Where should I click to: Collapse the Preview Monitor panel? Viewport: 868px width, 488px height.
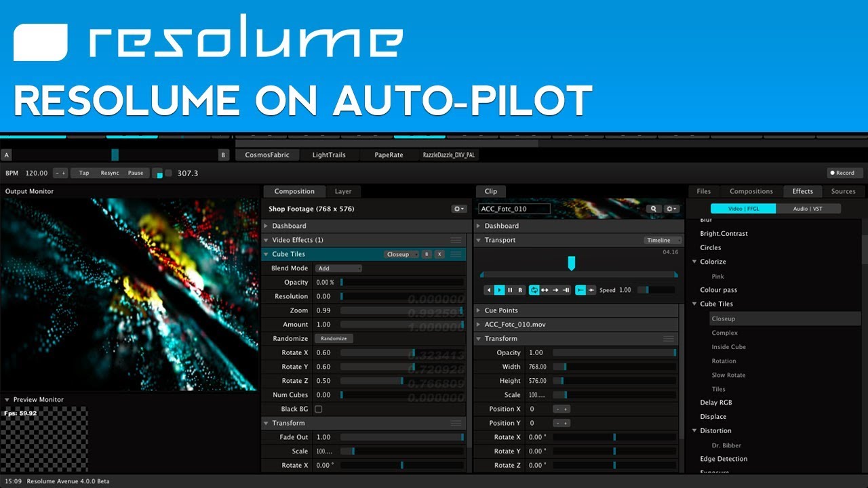pyautogui.click(x=7, y=399)
